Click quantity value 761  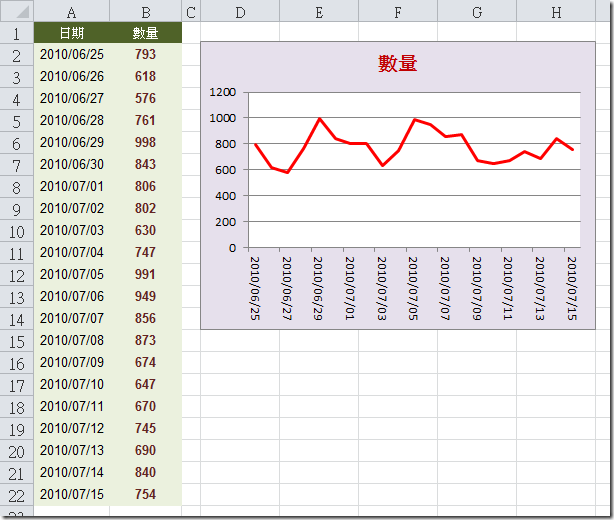(145, 120)
